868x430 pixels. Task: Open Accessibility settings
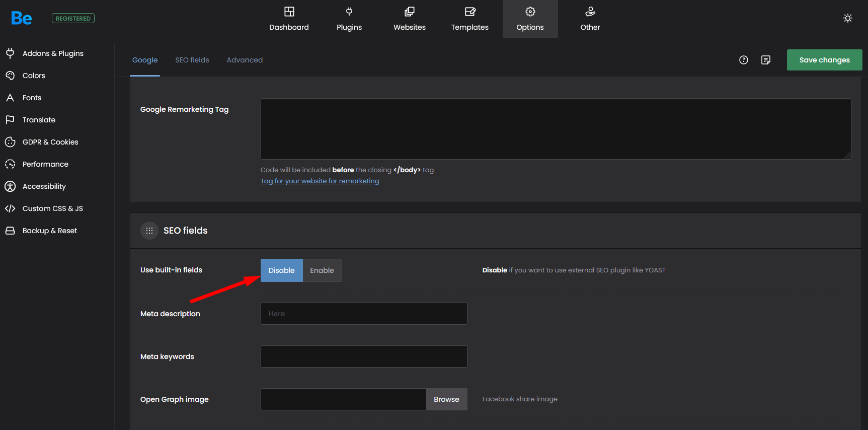tap(44, 186)
